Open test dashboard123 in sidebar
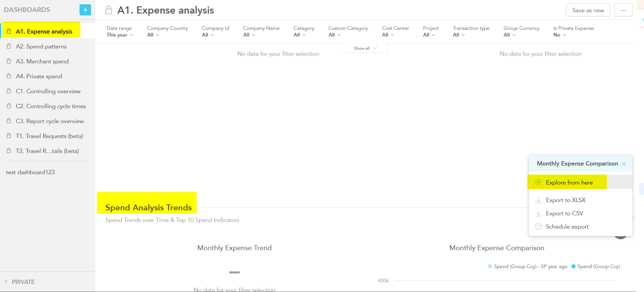 [x=30, y=172]
